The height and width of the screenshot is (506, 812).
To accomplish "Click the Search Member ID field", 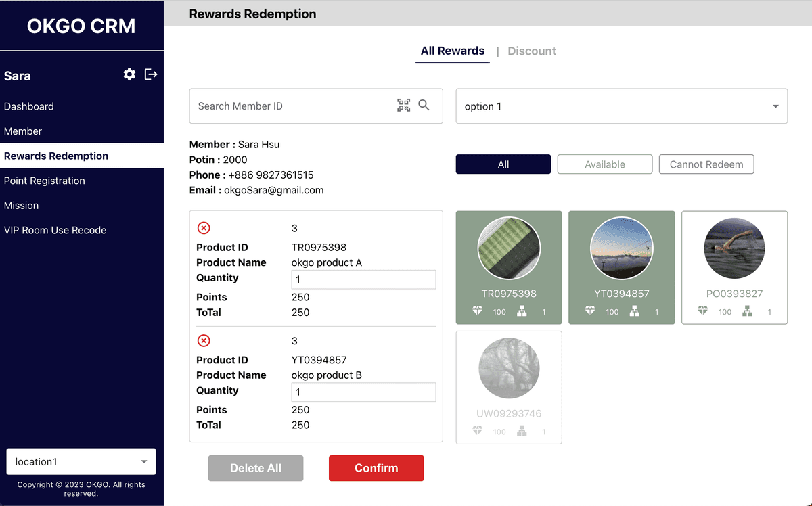I will [x=291, y=106].
